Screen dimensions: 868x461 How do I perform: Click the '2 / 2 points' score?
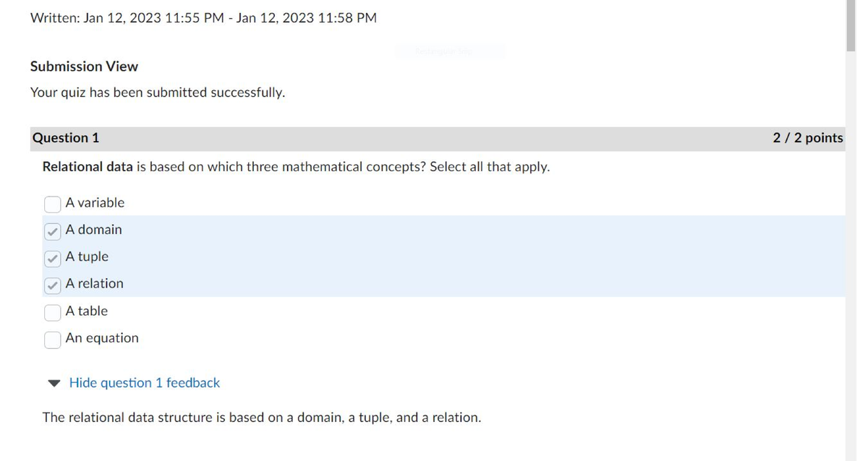click(807, 138)
